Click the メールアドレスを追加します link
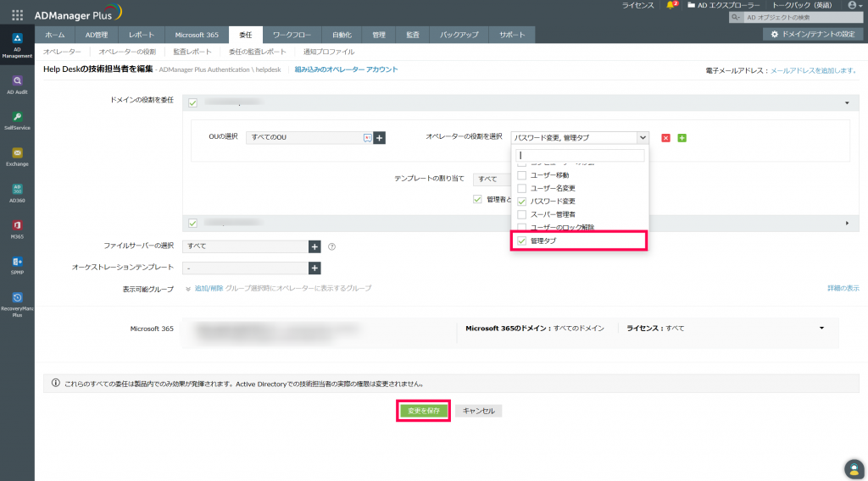 [814, 71]
